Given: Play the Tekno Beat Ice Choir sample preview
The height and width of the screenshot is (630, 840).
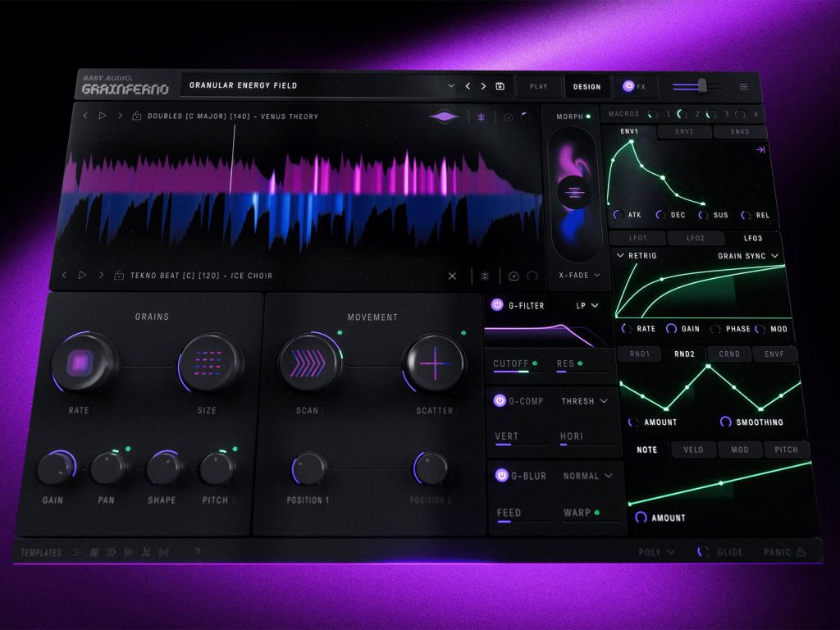Looking at the screenshot, I should click(82, 275).
